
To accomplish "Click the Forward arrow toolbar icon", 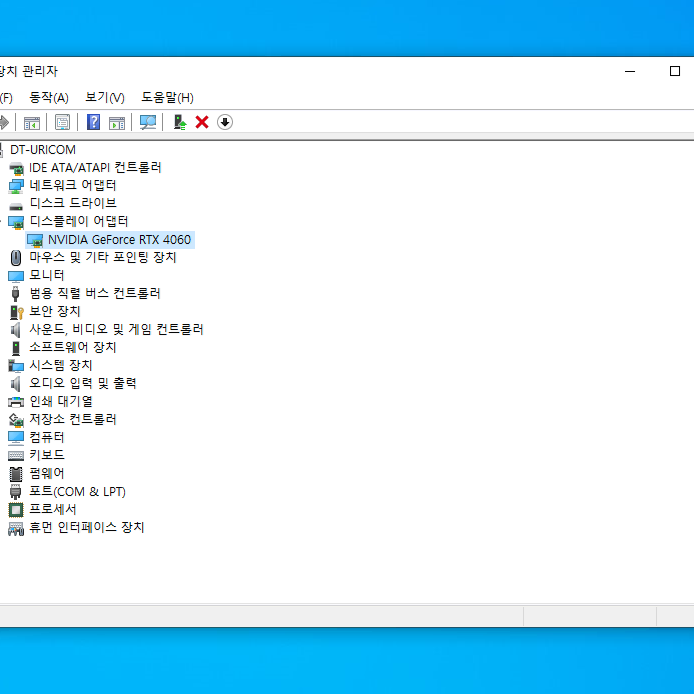I will tap(4, 122).
